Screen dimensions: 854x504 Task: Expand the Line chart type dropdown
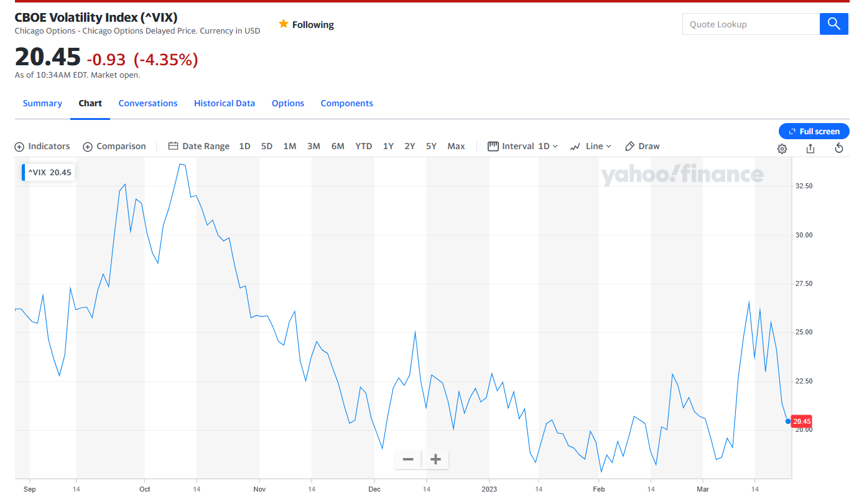click(590, 146)
